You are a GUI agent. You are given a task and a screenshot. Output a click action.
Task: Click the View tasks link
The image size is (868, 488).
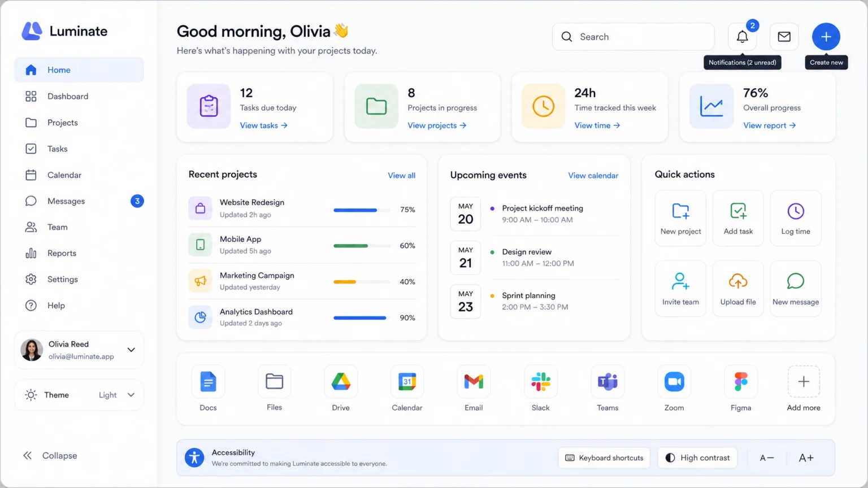pyautogui.click(x=264, y=125)
